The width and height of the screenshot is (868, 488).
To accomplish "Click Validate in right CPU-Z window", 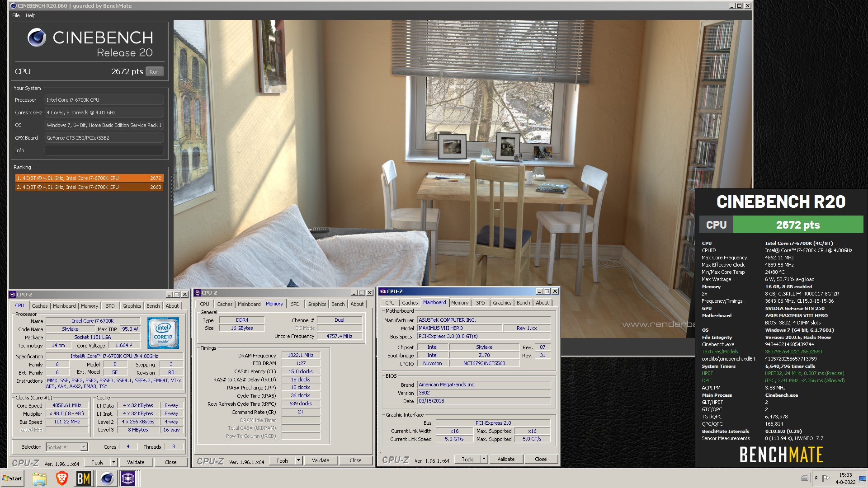I will coord(506,459).
